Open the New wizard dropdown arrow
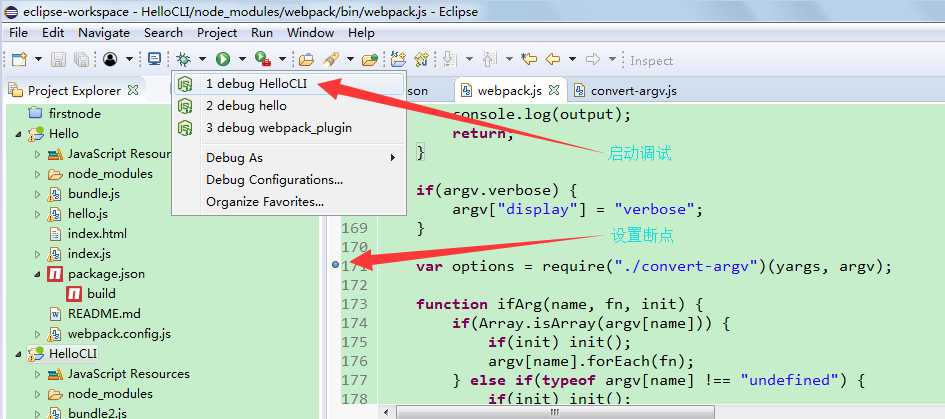 point(38,60)
